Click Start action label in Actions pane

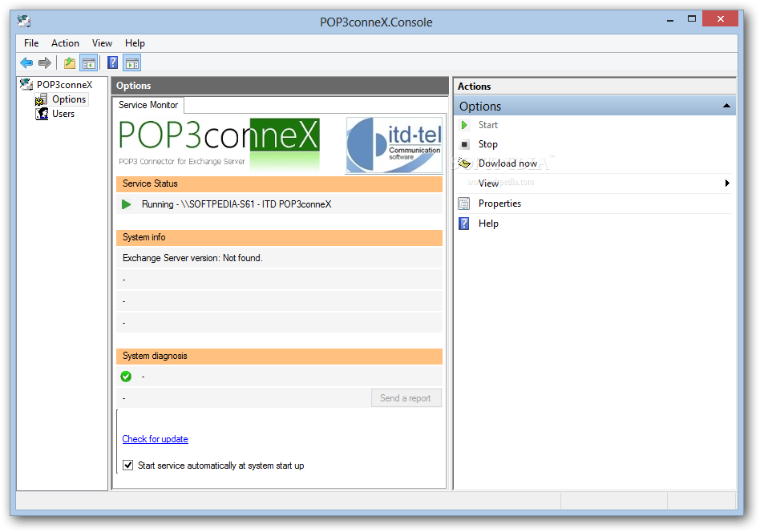click(487, 125)
